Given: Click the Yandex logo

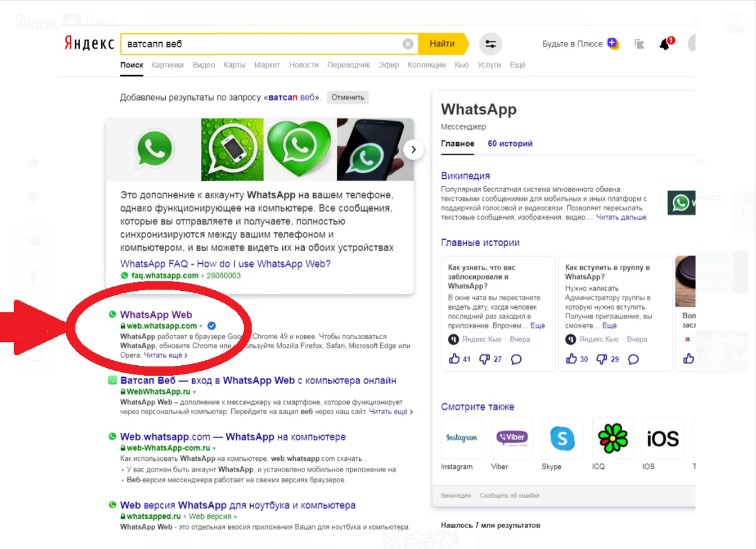Looking at the screenshot, I should pyautogui.click(x=89, y=43).
